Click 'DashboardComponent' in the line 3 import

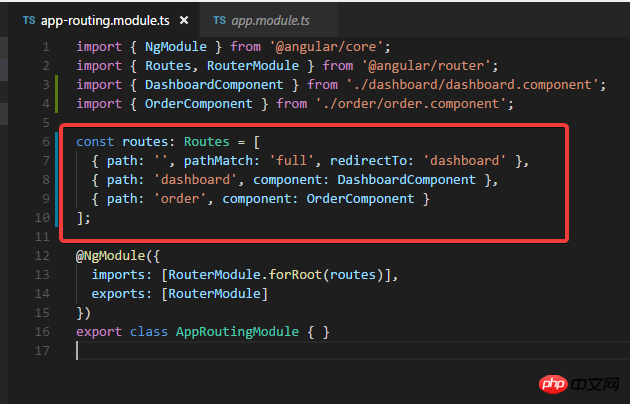[214, 84]
